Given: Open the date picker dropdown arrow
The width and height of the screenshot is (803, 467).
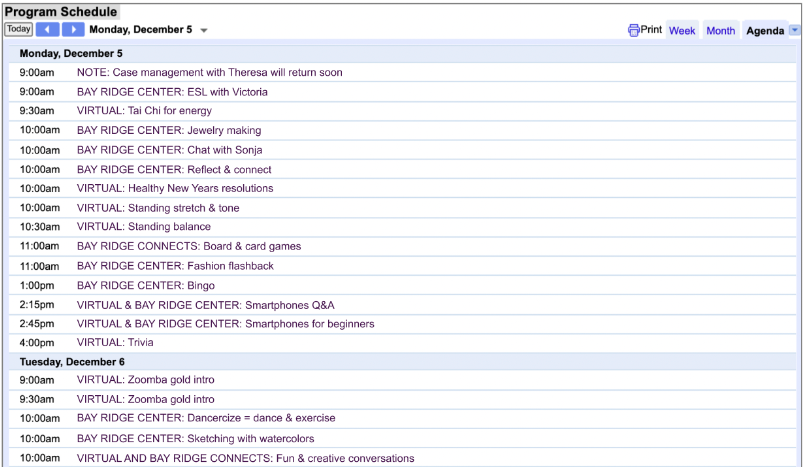Looking at the screenshot, I should click(204, 30).
